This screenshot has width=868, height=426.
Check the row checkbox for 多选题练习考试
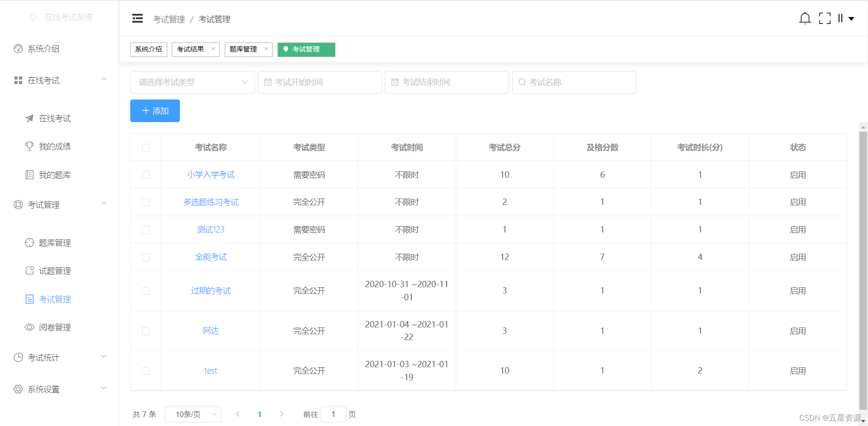[x=146, y=203]
